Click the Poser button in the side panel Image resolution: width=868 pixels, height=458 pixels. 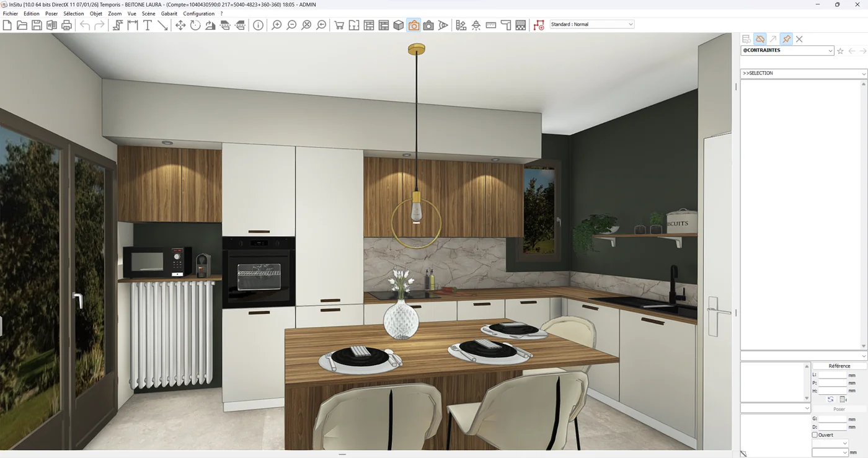click(x=839, y=409)
